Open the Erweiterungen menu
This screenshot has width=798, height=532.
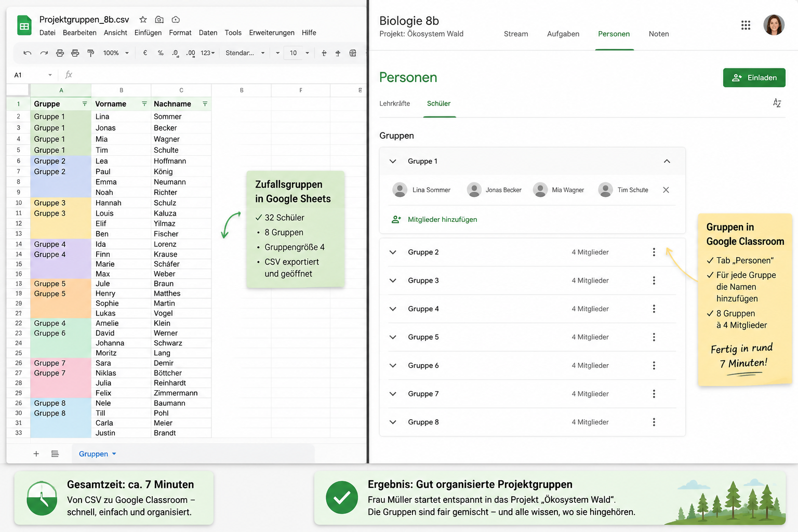[x=272, y=32]
